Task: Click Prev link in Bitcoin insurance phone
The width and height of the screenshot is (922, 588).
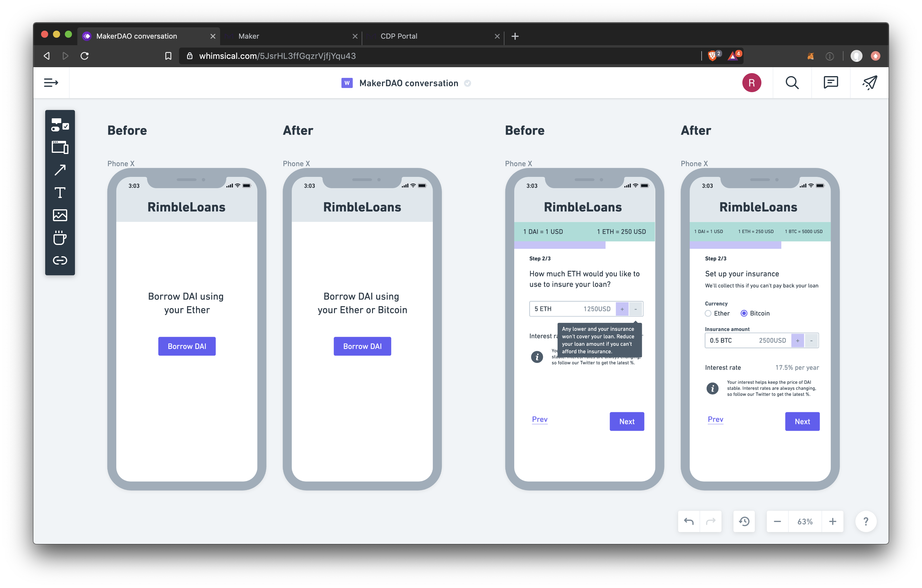Action: point(715,419)
